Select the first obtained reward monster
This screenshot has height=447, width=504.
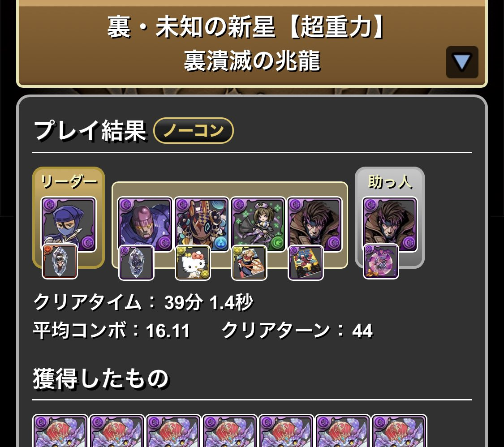[60, 431]
